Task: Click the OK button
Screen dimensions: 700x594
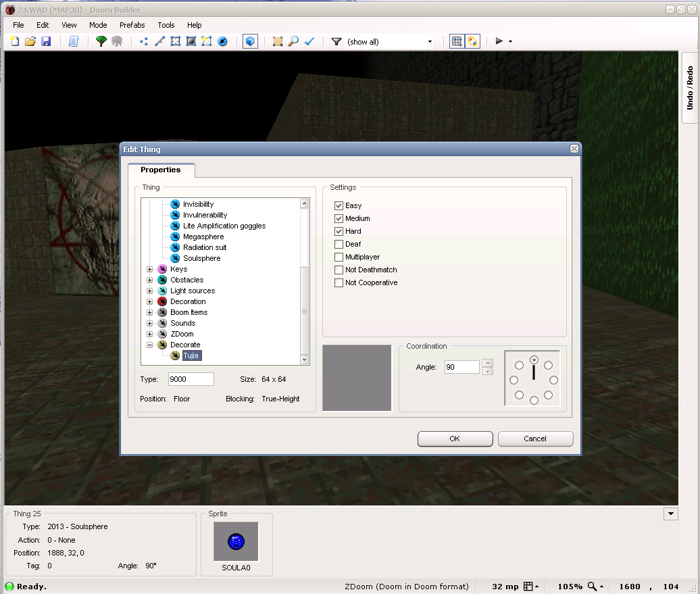Action: coord(455,439)
